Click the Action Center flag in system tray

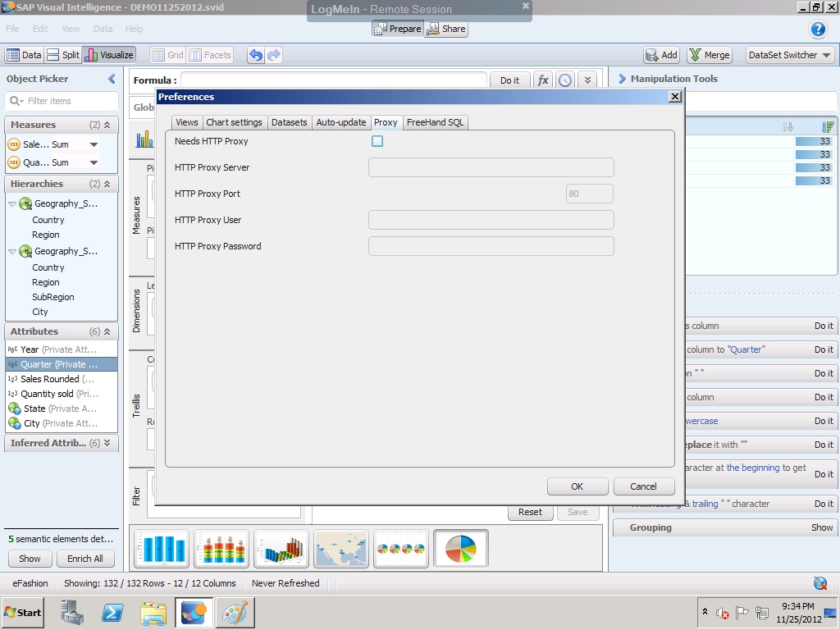[x=742, y=612]
